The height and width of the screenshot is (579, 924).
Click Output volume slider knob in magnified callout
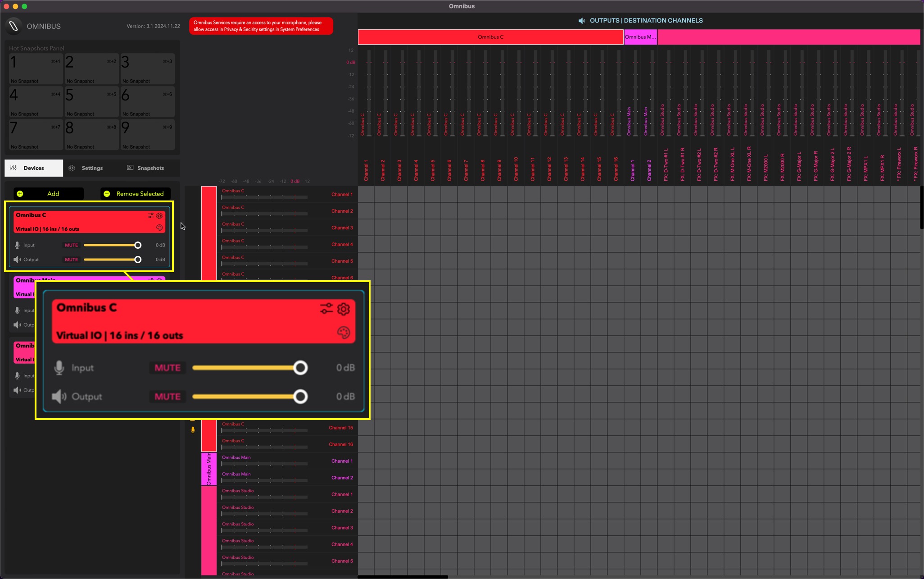[x=300, y=397]
